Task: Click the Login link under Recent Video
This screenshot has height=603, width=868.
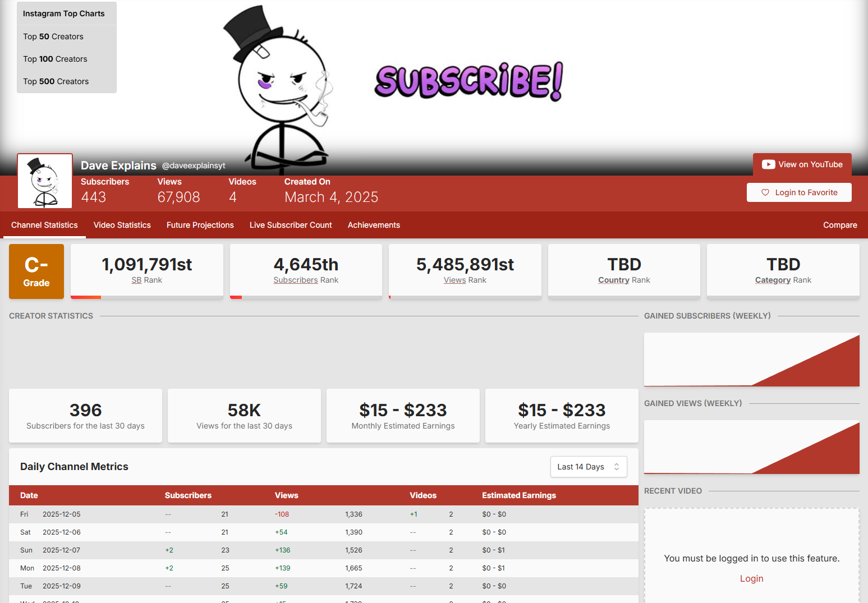Action: tap(751, 578)
